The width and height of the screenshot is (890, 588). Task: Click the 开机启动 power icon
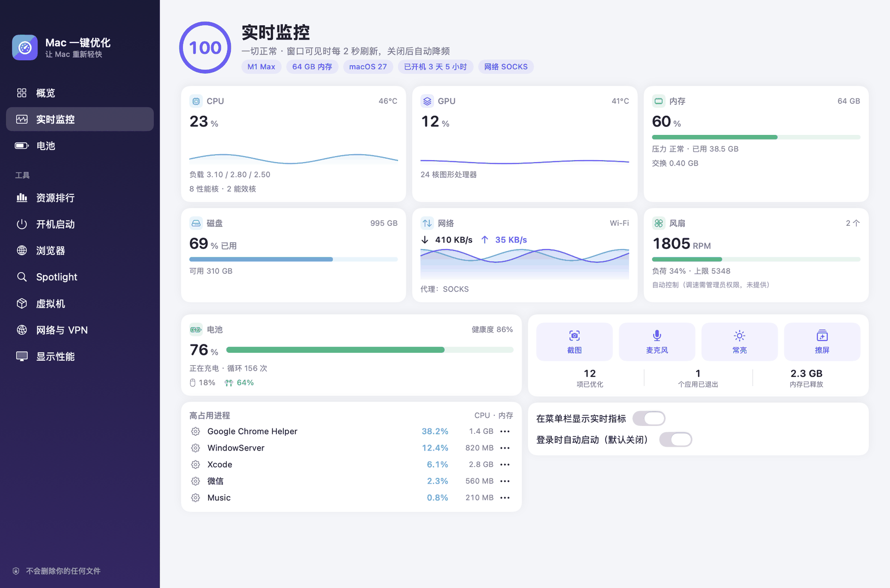tap(22, 224)
